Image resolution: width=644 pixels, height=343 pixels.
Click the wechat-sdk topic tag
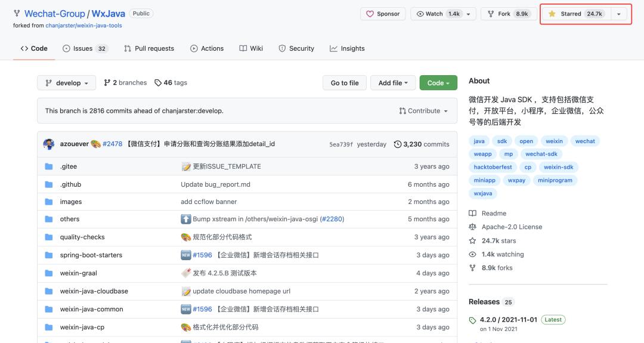point(541,154)
